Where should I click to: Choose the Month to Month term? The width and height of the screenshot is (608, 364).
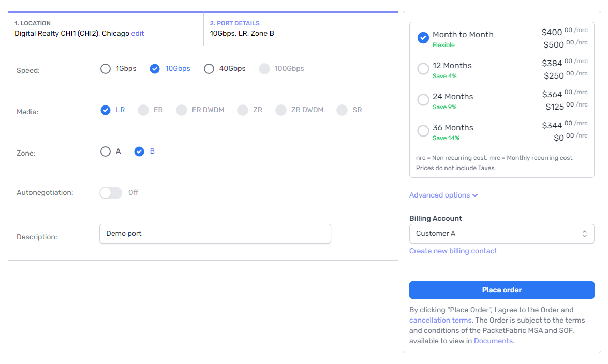pyautogui.click(x=423, y=38)
